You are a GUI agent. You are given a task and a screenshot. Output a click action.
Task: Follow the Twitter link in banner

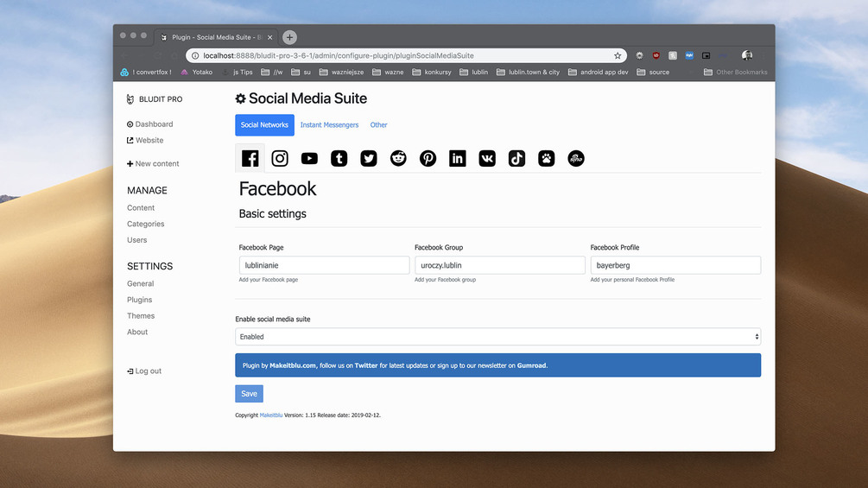[x=366, y=365]
